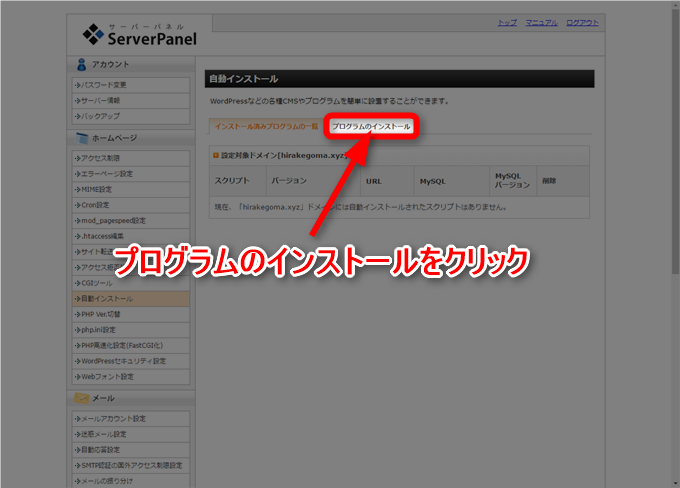Open CGIツール
The image size is (680, 488).
point(131,283)
